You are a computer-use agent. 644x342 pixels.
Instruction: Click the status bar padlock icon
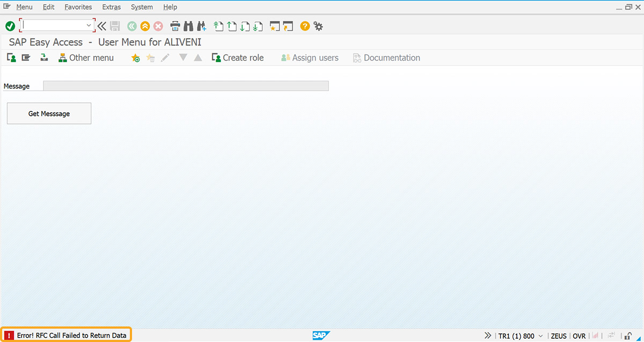click(628, 336)
